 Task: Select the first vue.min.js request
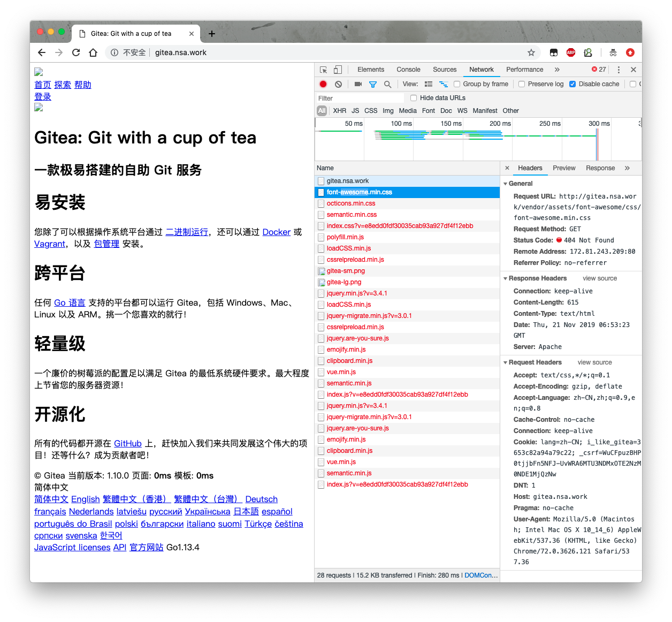pyautogui.click(x=407, y=372)
